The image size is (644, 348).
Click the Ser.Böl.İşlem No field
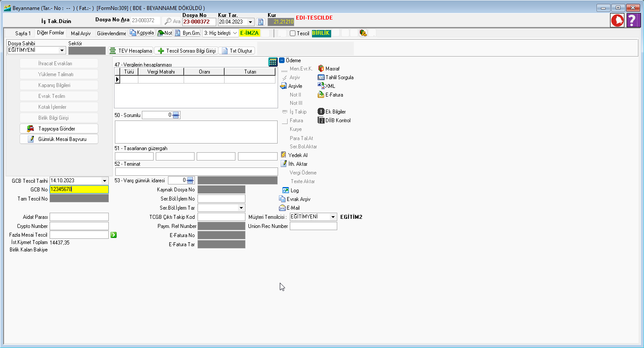(x=221, y=198)
